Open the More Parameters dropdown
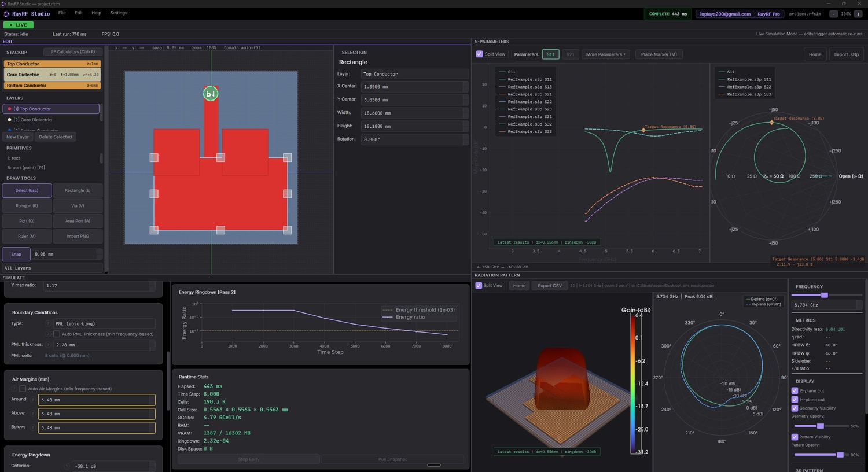868x472 pixels. 605,54
